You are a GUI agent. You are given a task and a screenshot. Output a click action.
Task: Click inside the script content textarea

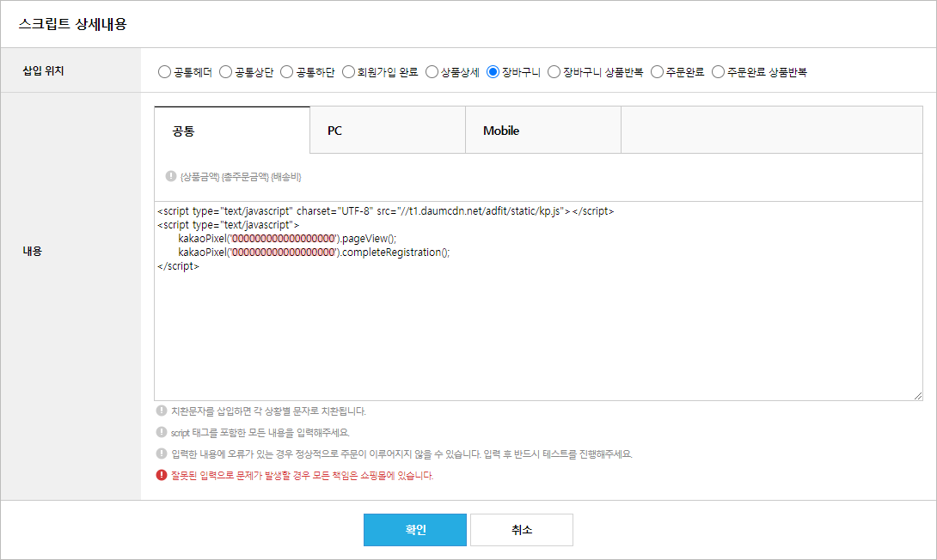point(538,301)
